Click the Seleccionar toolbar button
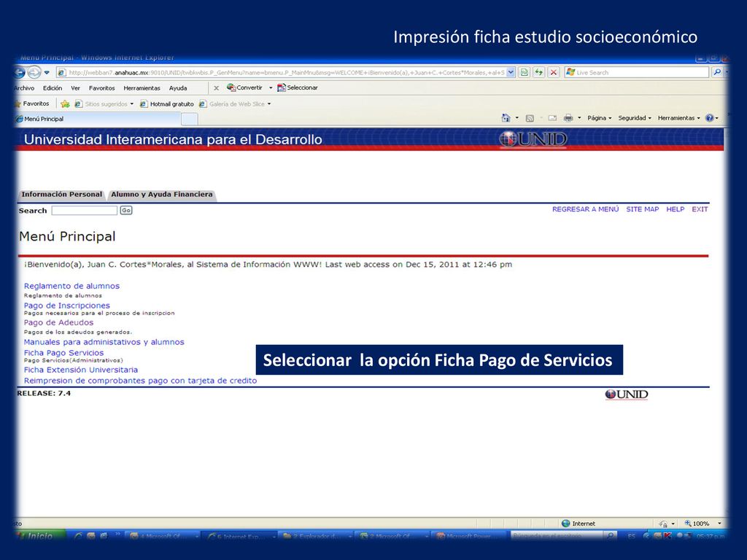Viewport: 747px width, 560px height. pyautogui.click(x=298, y=87)
